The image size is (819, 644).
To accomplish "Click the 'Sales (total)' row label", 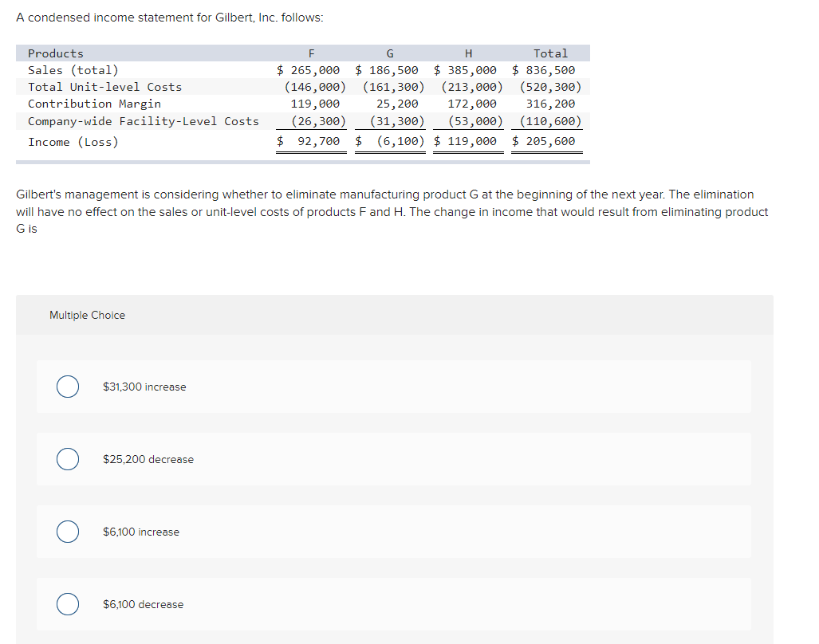I will tap(73, 70).
